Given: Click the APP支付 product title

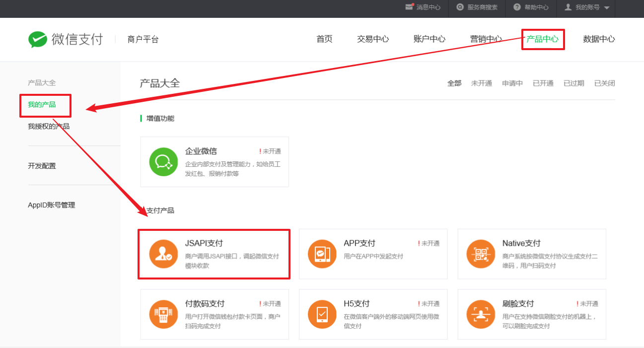Looking at the screenshot, I should pyautogui.click(x=359, y=243).
